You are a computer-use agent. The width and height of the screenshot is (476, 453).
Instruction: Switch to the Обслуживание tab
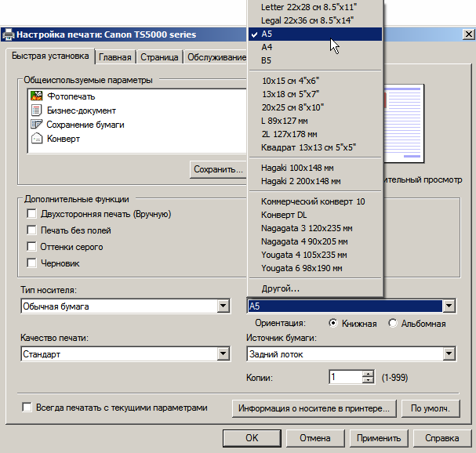(x=216, y=57)
